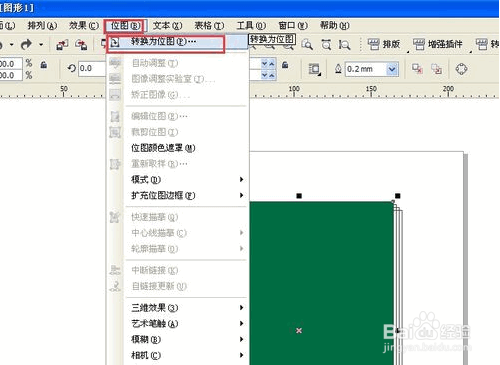Click the rotation angle input field
The image size is (500, 365).
[x=92, y=68]
